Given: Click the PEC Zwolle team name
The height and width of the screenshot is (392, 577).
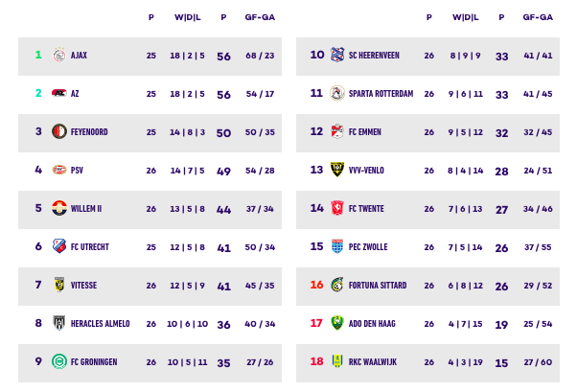Looking at the screenshot, I should (x=368, y=247).
